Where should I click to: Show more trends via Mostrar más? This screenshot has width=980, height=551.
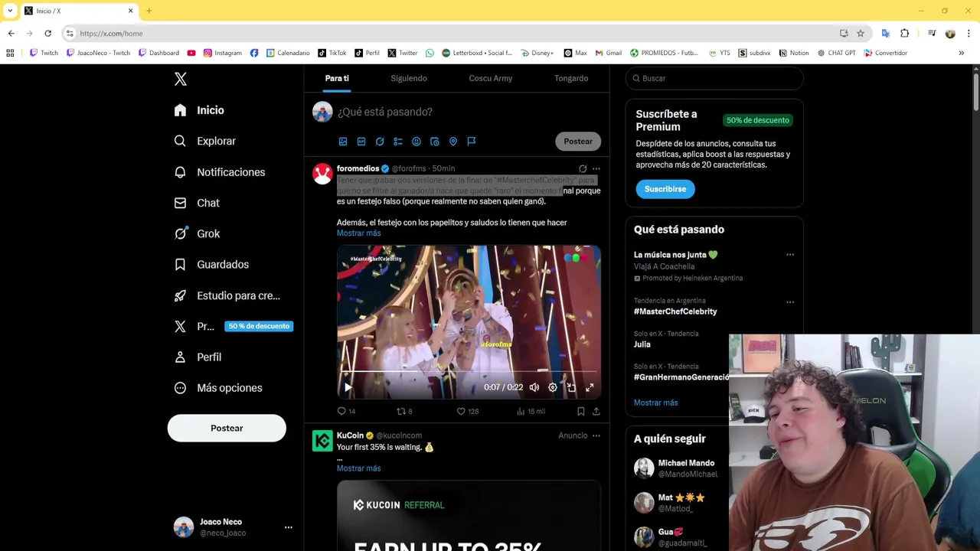click(655, 403)
